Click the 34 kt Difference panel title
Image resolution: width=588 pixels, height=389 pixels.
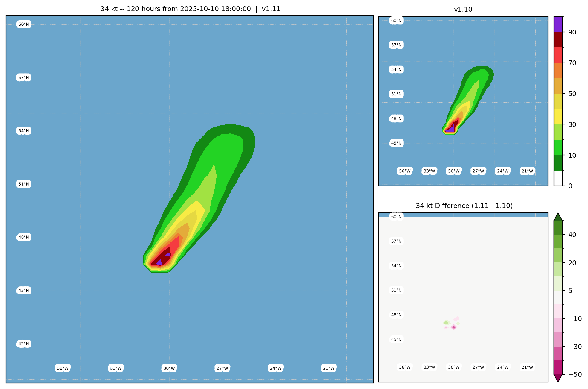click(464, 206)
